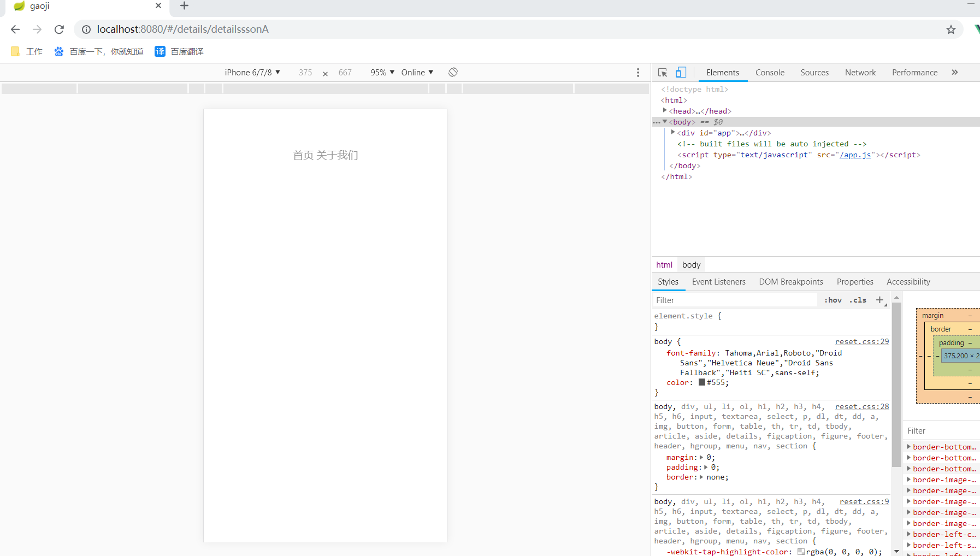The image size is (980, 556).
Task: Open reset.css:29 source link
Action: coord(861,342)
